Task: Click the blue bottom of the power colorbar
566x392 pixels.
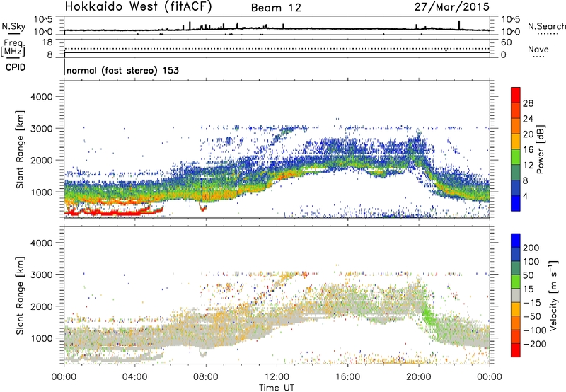Action: coord(516,203)
